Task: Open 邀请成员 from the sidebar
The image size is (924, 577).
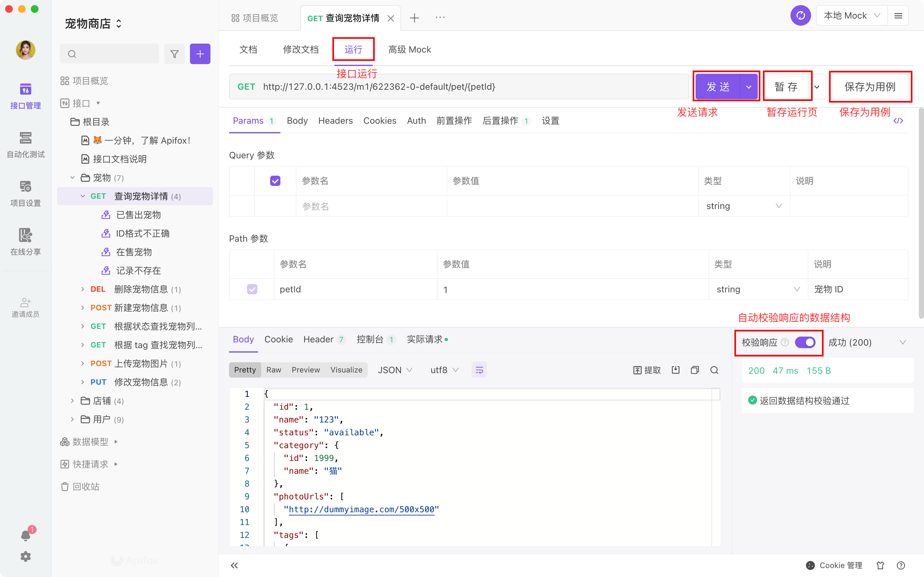Action: 25,303
